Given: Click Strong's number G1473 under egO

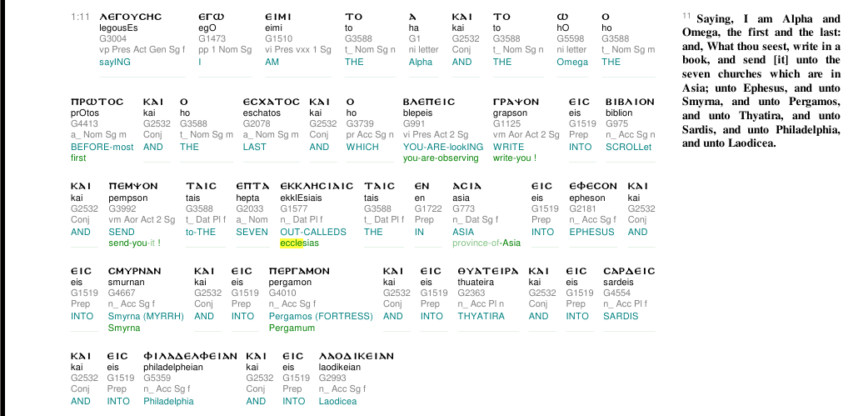Looking at the screenshot, I should click(212, 39).
